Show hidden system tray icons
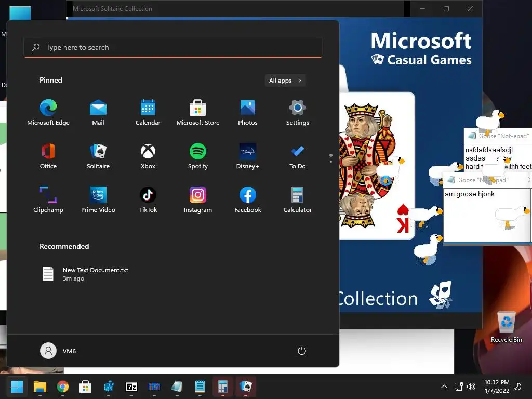The image size is (532, 399). click(x=444, y=387)
